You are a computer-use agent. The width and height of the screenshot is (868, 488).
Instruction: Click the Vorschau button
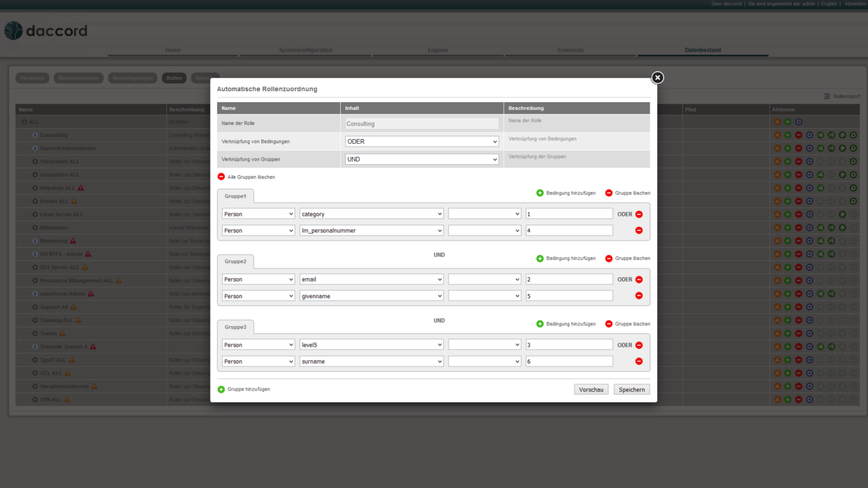(x=591, y=390)
